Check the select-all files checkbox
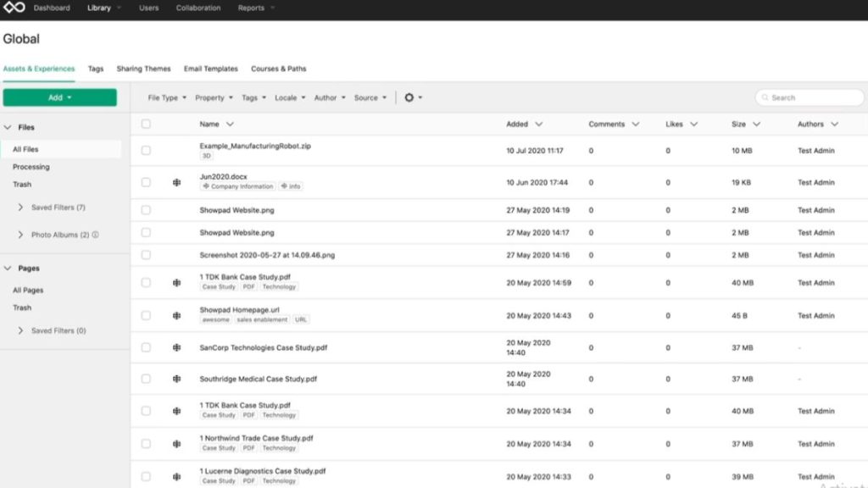This screenshot has width=868, height=488. tap(146, 123)
